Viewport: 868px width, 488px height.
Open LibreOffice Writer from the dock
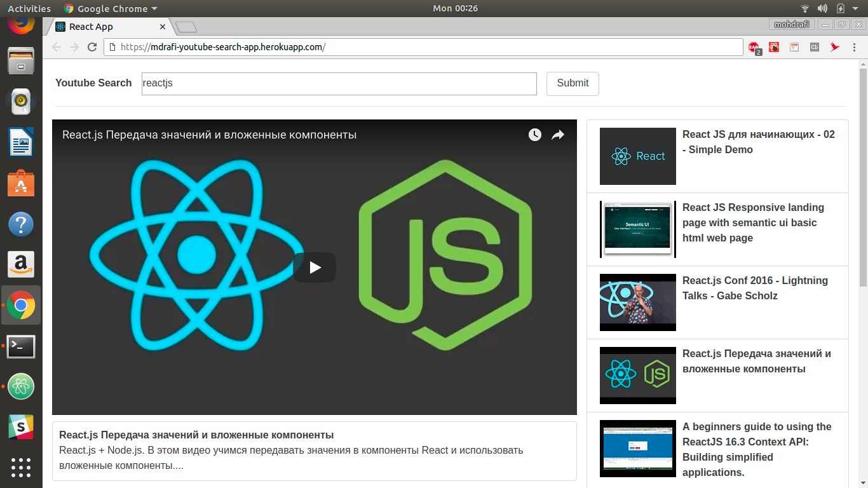click(x=21, y=141)
